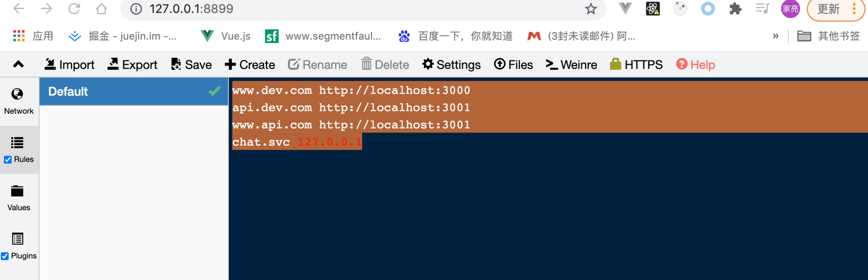Open the Files manager

[513, 64]
